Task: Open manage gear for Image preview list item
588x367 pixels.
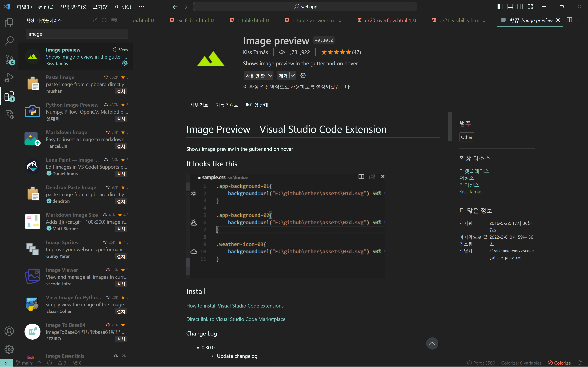Action: tap(125, 63)
